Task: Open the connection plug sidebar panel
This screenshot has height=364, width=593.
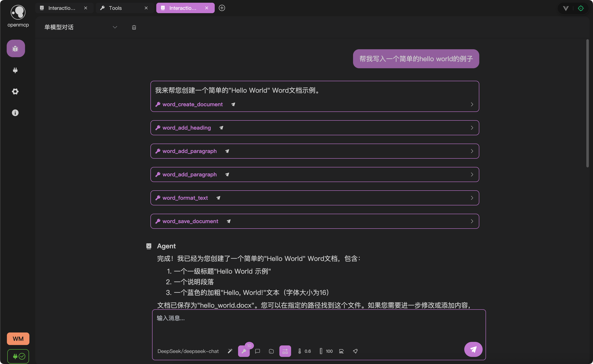Action: point(15,70)
